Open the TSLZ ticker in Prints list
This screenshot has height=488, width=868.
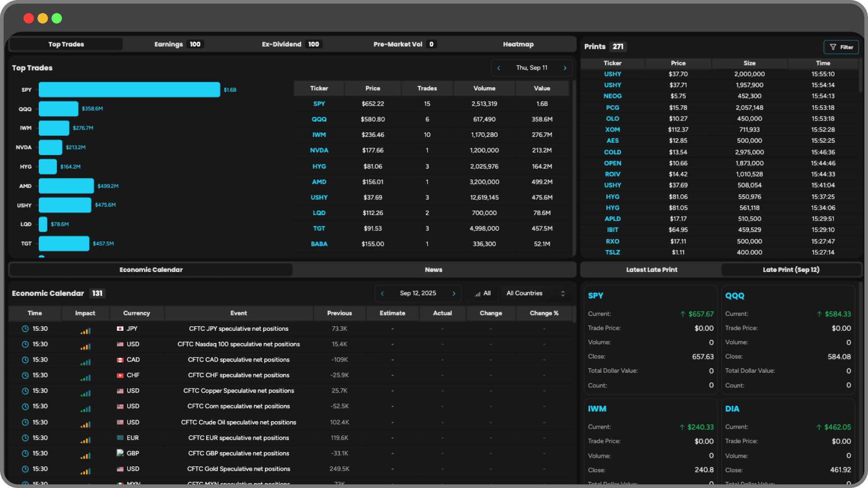(x=613, y=253)
